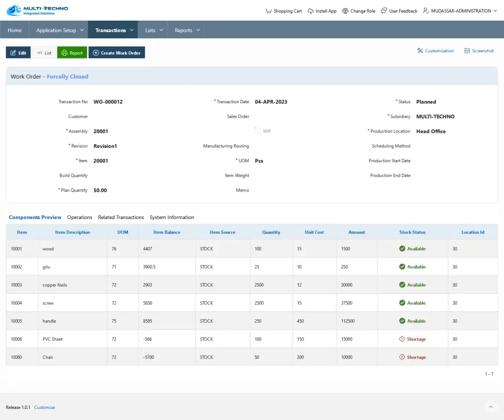Open the Customization tools icon

[x=420, y=51]
